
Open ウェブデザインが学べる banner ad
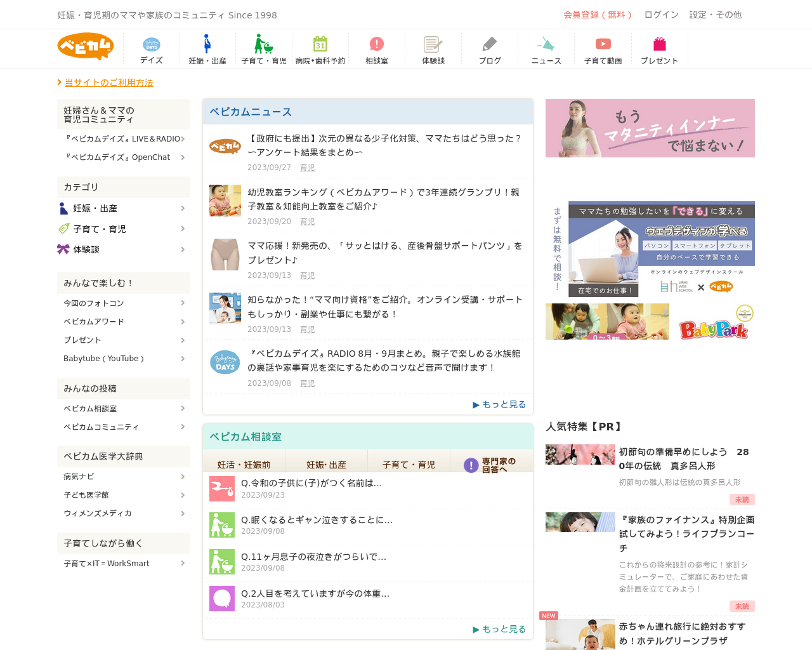tap(650, 249)
